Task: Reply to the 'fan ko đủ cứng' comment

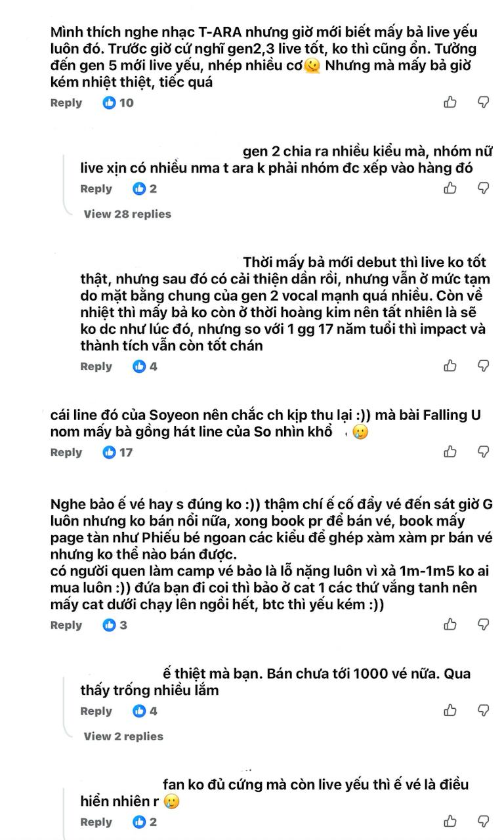Action: tap(96, 822)
